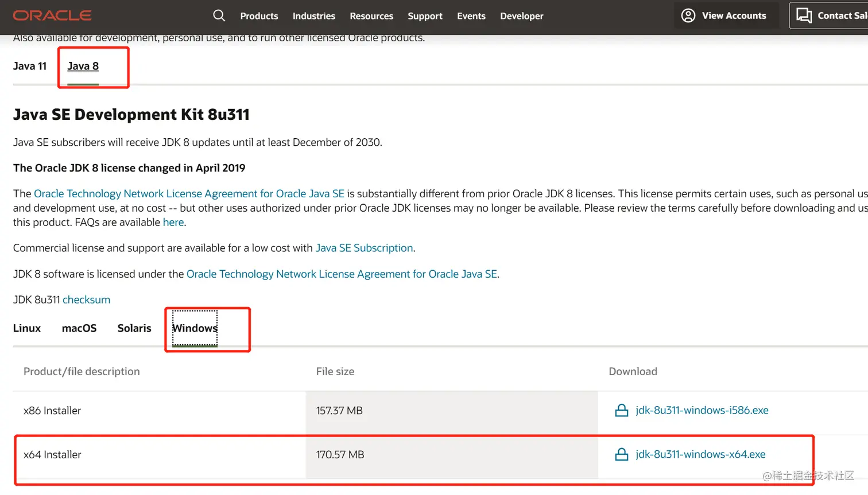Click the 'Product/file description' column header
The image size is (868, 495).
[82, 372]
